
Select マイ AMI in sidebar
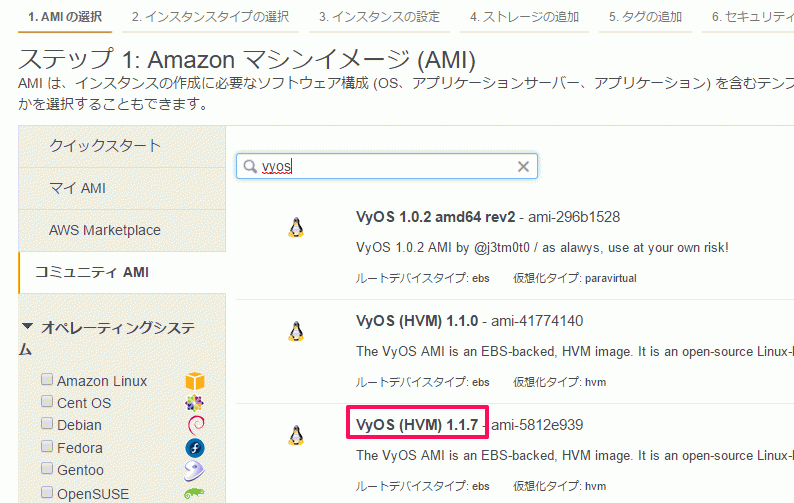[x=122, y=188]
